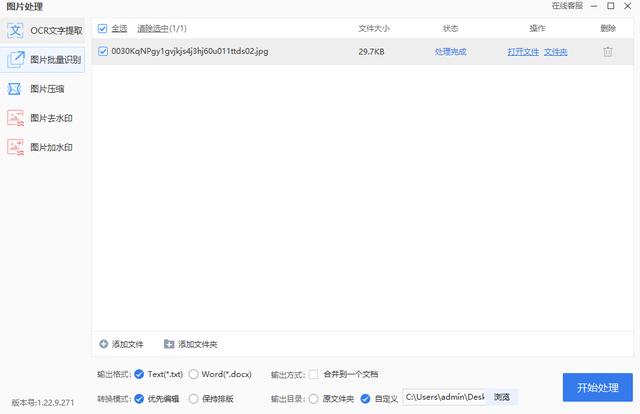Open 图片去水印 tool
The image size is (640, 414).
point(43,118)
